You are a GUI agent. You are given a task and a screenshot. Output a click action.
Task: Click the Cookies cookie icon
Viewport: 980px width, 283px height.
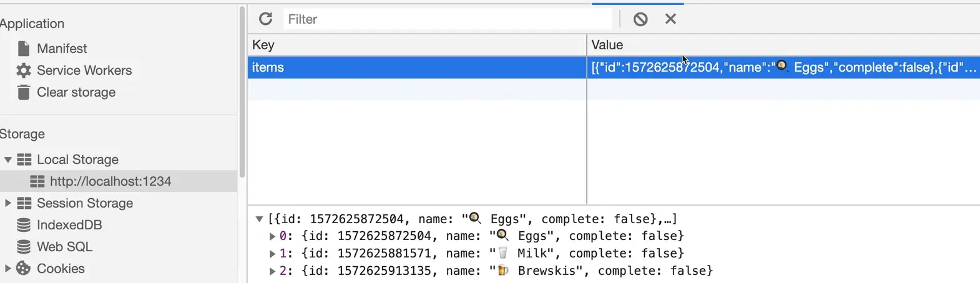click(24, 269)
